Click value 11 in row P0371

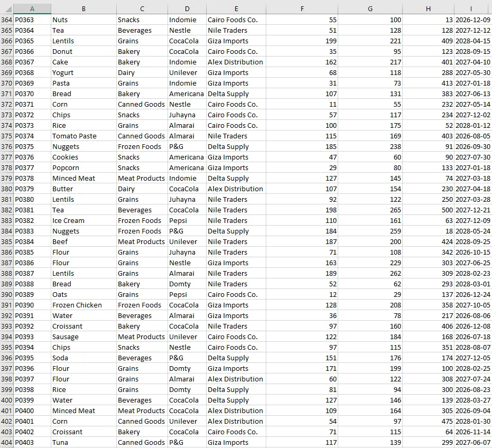pyautogui.click(x=302, y=105)
